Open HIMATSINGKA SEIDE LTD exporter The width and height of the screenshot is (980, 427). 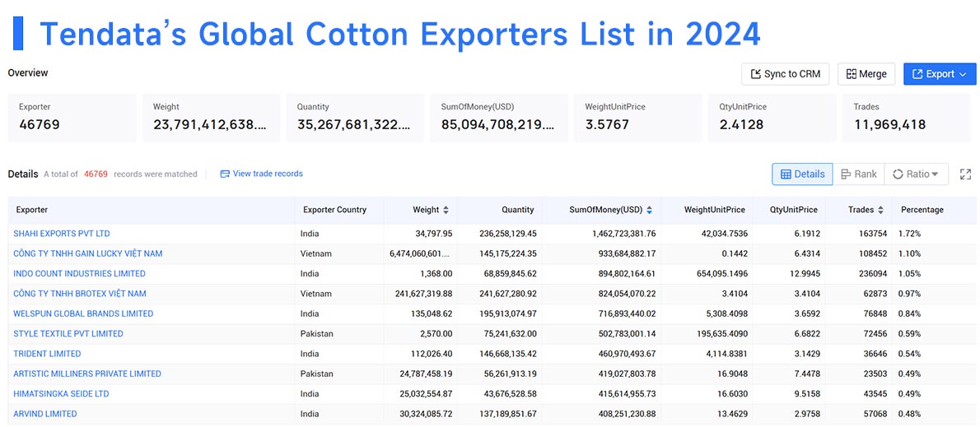pos(61,393)
